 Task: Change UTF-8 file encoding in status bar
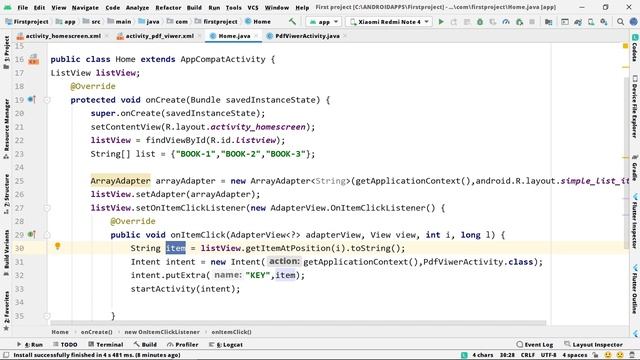[x=548, y=355]
